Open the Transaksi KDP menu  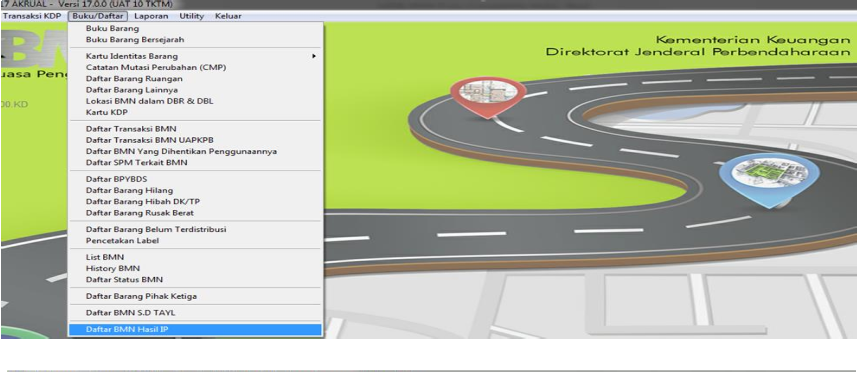32,16
